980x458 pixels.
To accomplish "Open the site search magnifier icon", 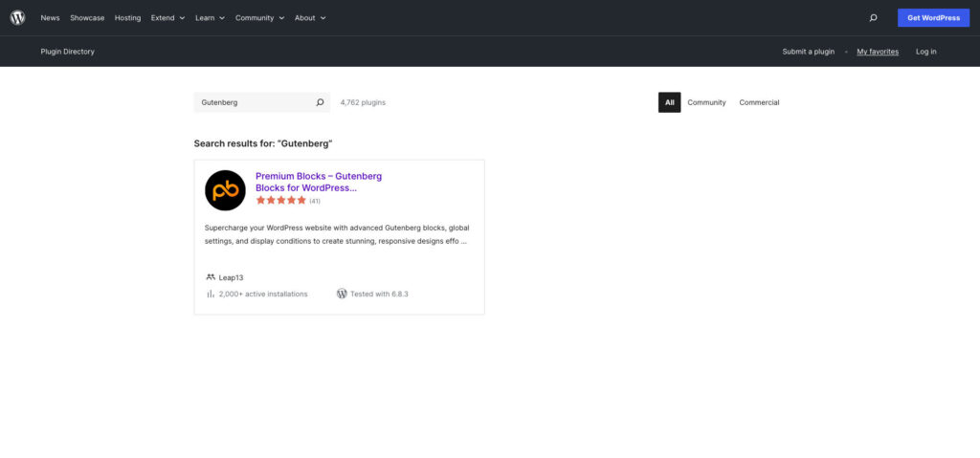I will pyautogui.click(x=873, y=17).
